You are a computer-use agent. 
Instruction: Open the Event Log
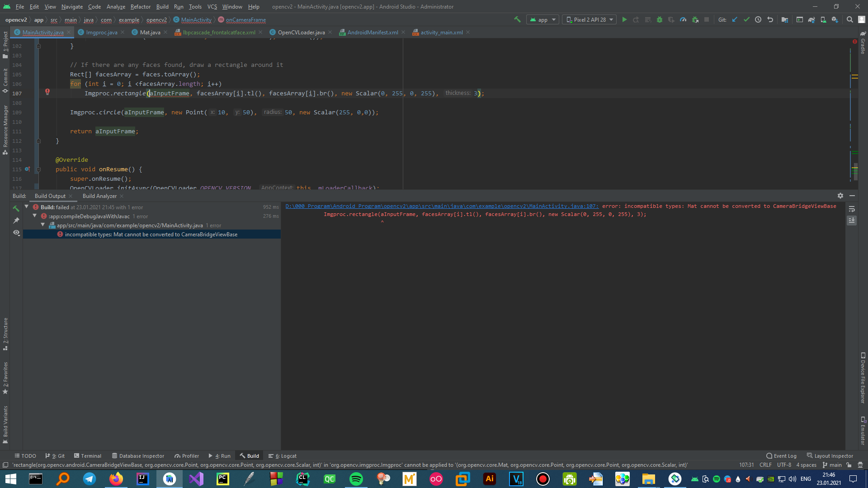click(781, 456)
